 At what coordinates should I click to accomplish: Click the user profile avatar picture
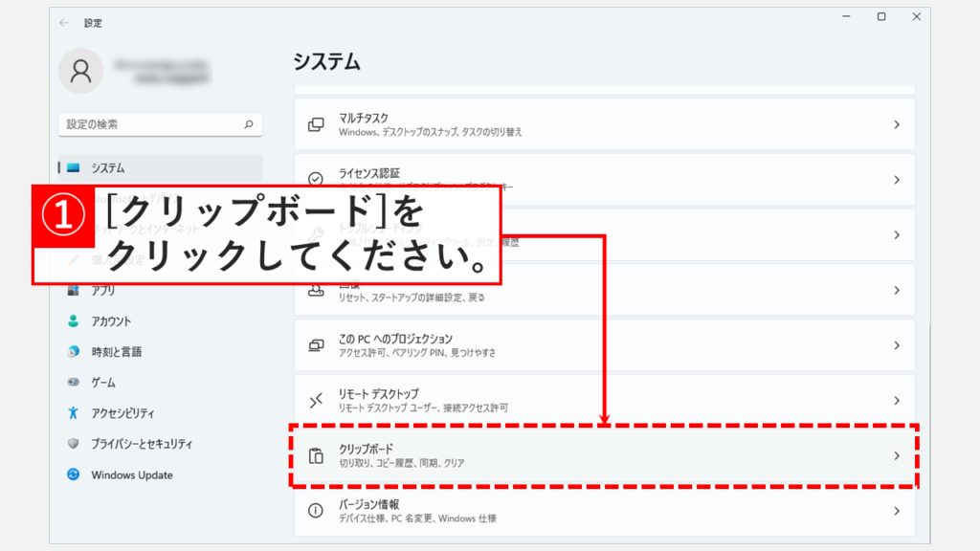point(81,72)
